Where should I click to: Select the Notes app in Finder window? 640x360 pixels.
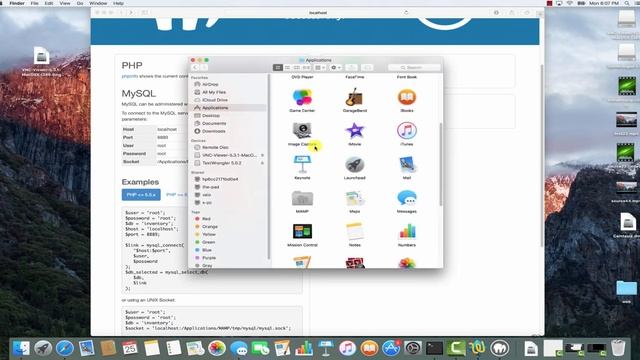354,232
